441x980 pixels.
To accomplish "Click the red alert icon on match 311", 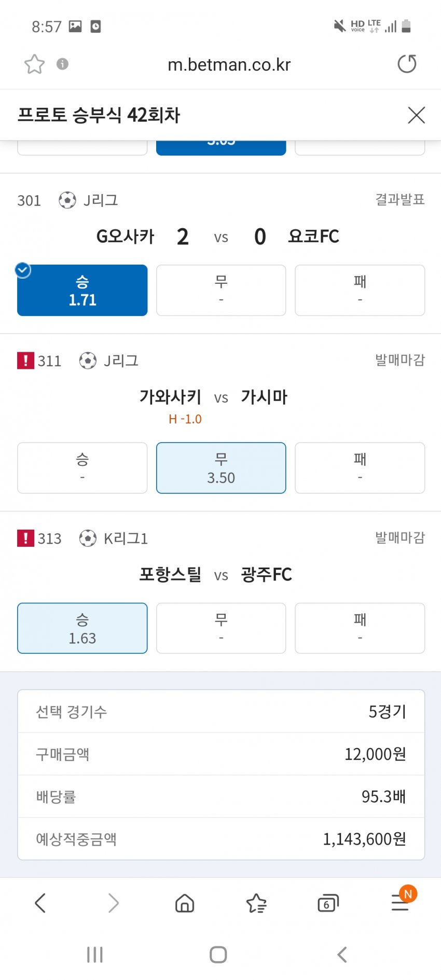I will 25,361.
